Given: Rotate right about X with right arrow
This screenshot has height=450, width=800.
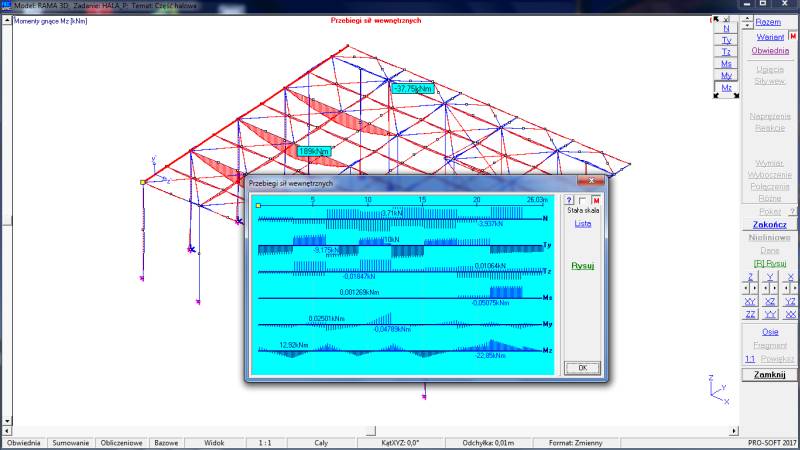Looking at the screenshot, I should [x=793, y=288].
